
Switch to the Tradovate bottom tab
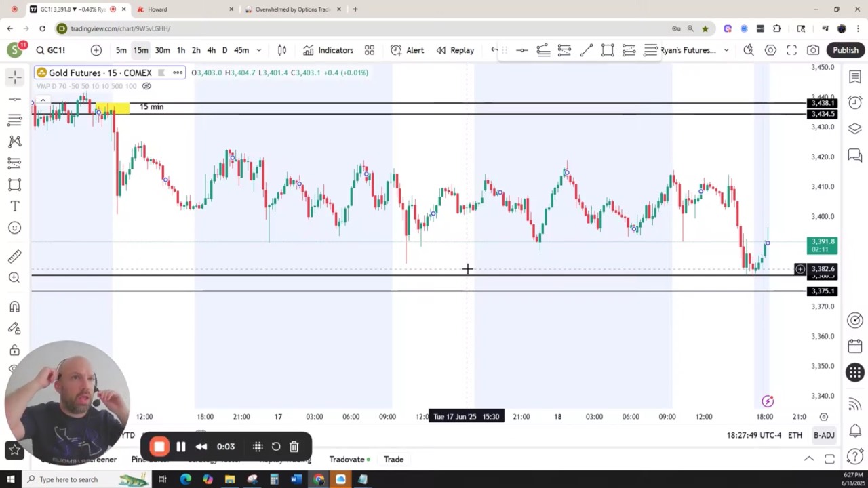[349, 460]
